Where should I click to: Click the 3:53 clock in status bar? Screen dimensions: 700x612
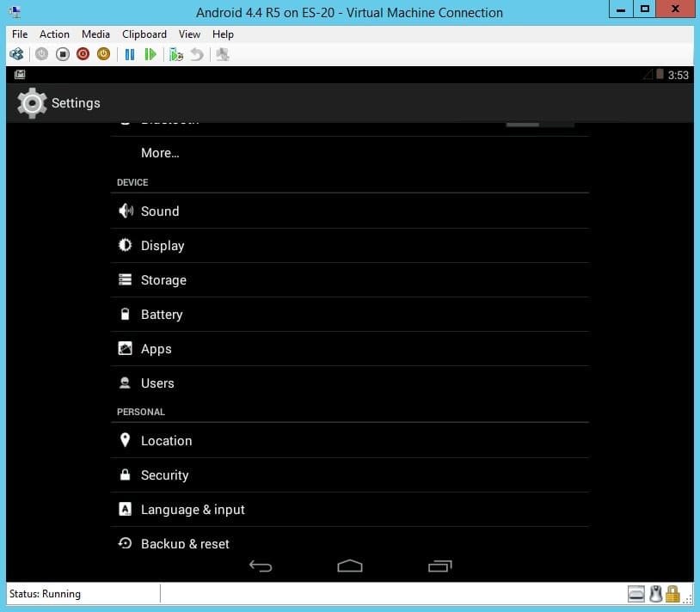679,75
